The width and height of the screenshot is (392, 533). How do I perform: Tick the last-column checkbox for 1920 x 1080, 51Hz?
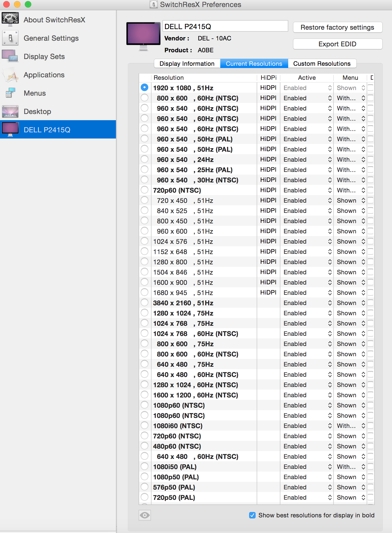coord(371,88)
